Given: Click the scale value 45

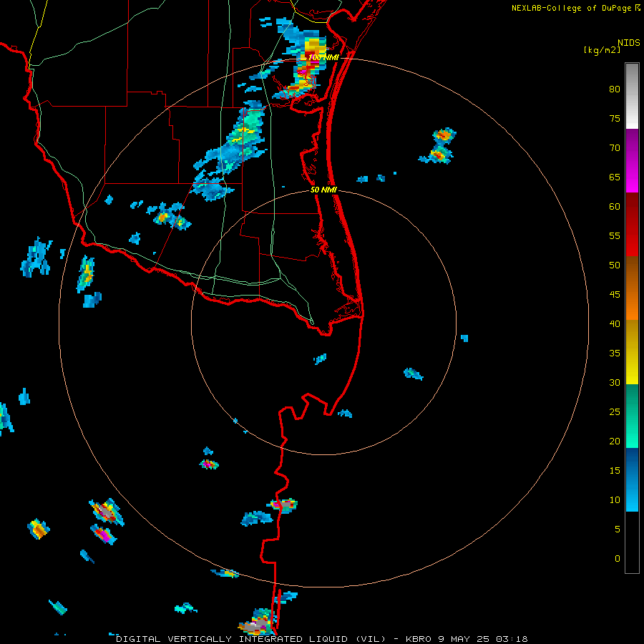Looking at the screenshot, I should point(615,295).
